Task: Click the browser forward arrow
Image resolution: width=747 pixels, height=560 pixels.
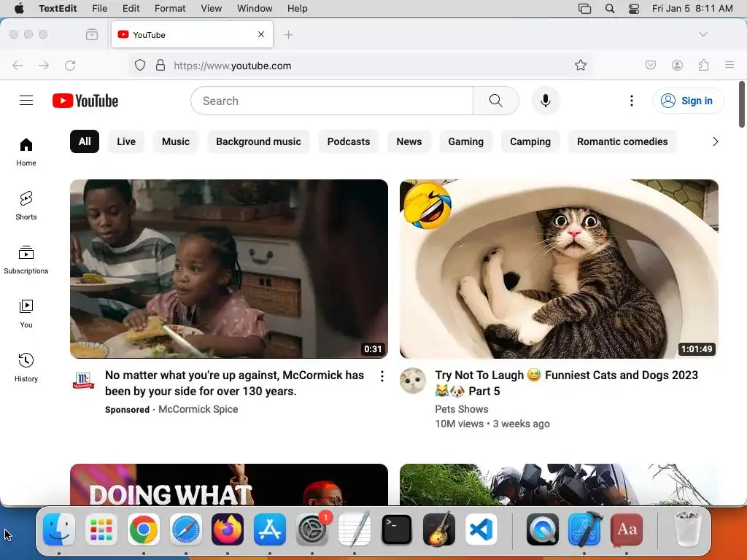Action: (44, 66)
